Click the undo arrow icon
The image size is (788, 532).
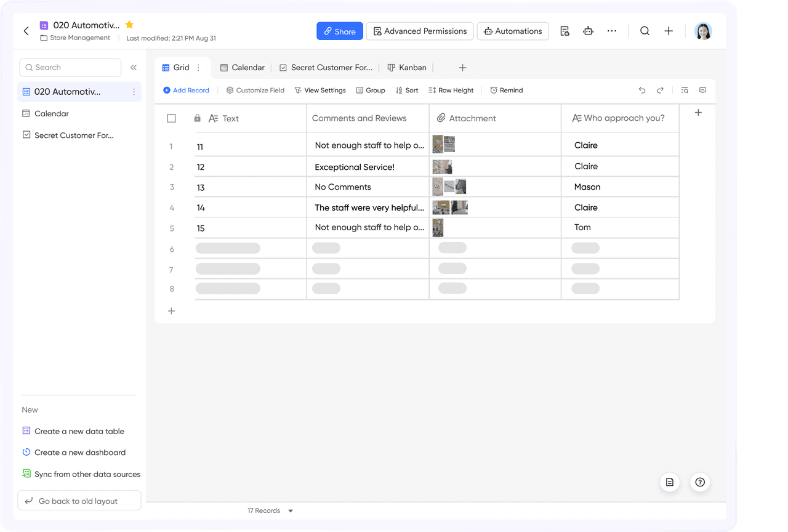(642, 91)
